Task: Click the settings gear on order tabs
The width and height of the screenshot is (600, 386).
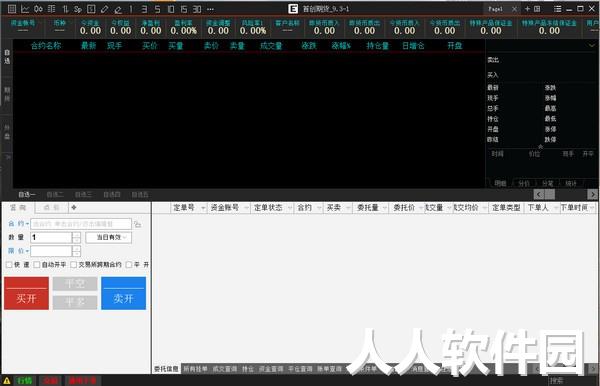Action: (x=74, y=207)
